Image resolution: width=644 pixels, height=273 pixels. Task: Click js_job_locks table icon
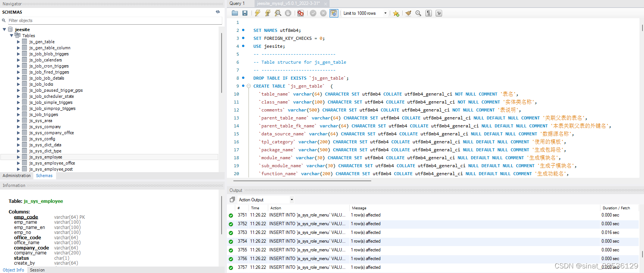pos(25,84)
